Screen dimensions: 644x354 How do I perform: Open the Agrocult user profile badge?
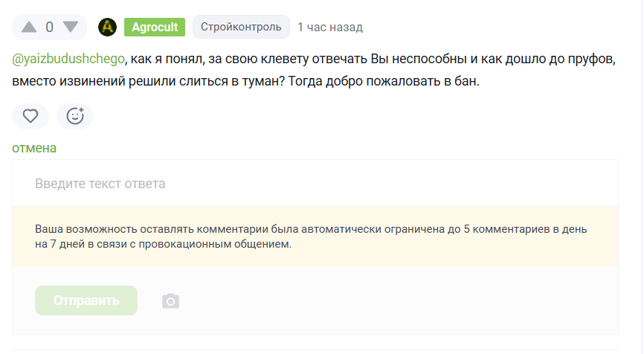point(155,28)
